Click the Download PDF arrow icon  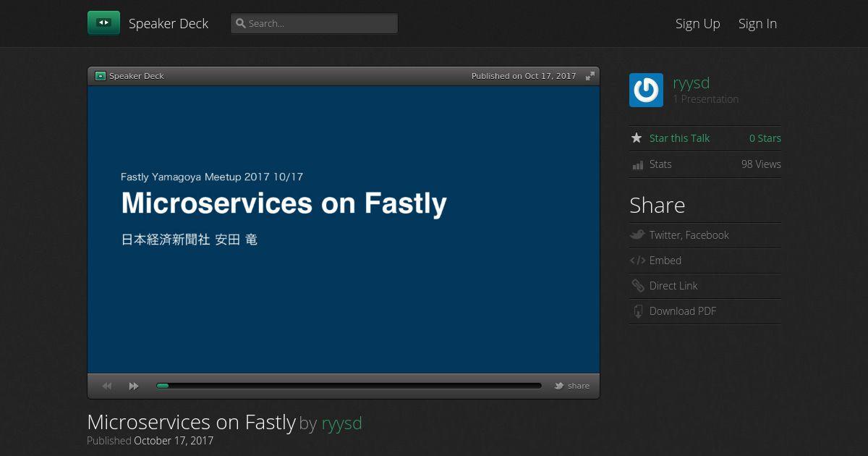[x=637, y=311]
